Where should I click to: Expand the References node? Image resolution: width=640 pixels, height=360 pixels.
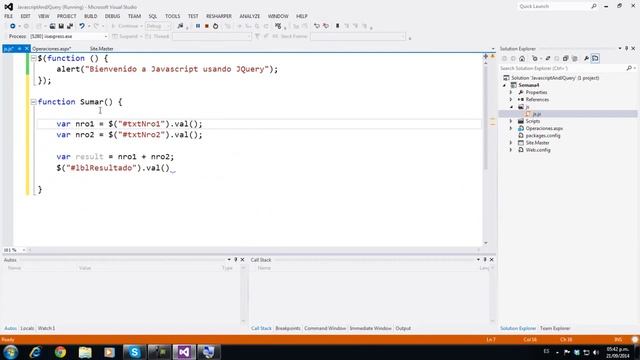511,100
